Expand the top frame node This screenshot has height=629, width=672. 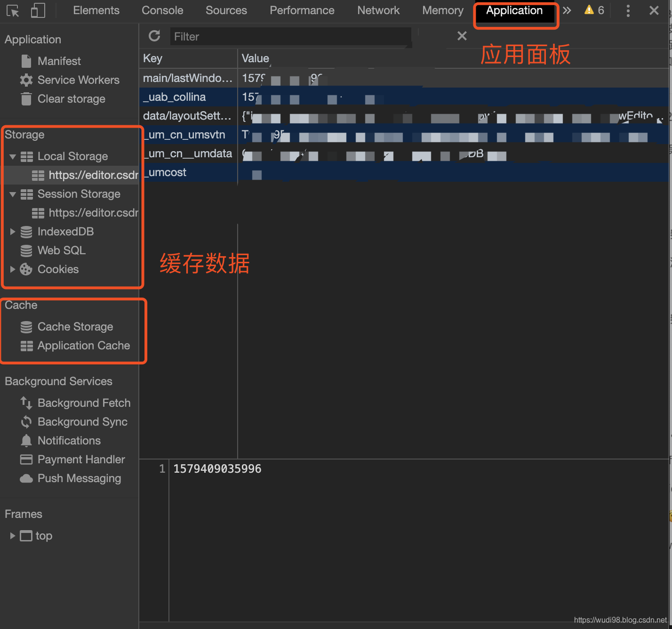(13, 536)
